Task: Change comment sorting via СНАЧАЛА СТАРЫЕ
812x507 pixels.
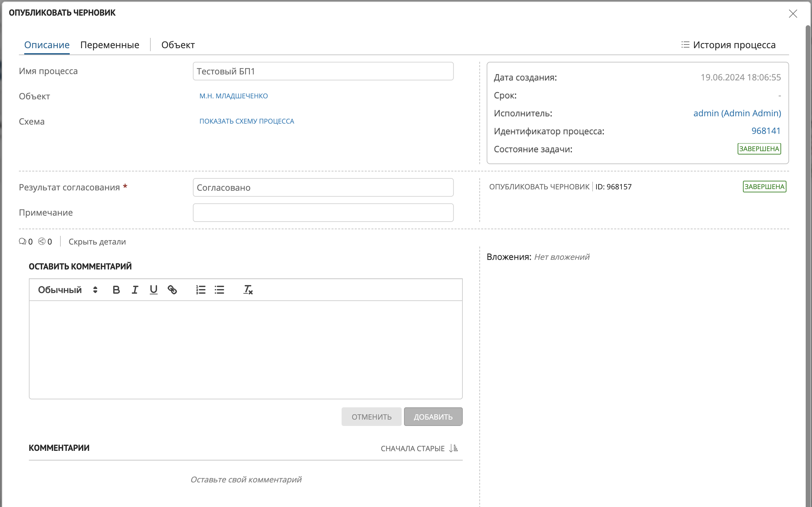Action: click(413, 449)
